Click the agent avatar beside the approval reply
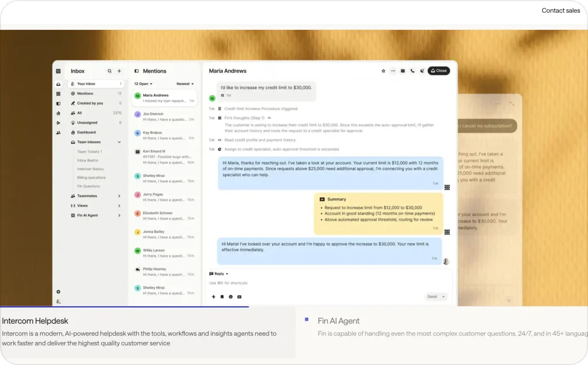 click(446, 262)
